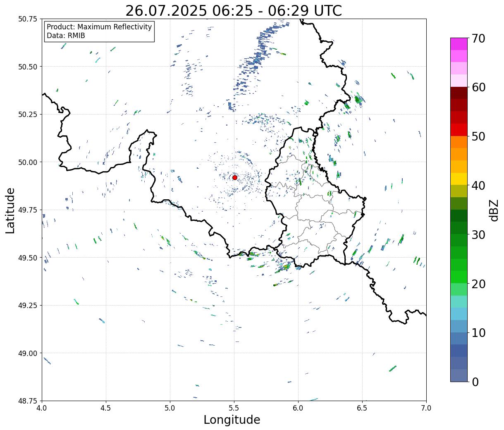This screenshot has width=504, height=430.
Task: Click the longitude tick label 4.5
Action: click(106, 408)
